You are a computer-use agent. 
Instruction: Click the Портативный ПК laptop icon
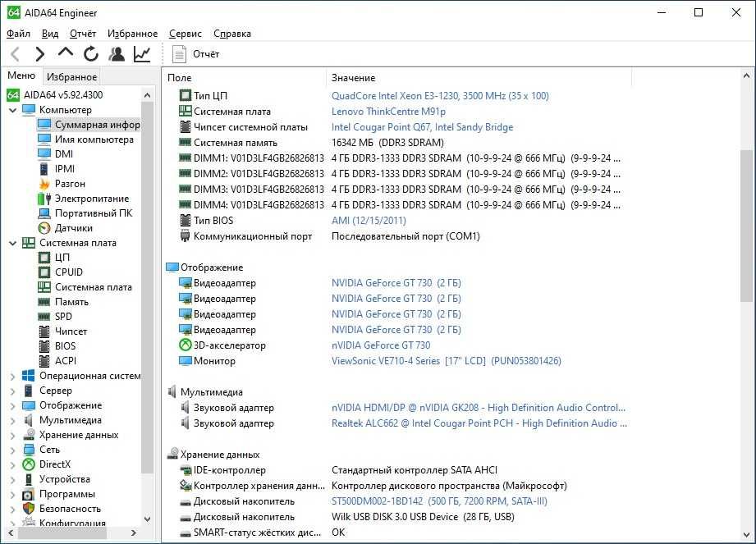44,213
